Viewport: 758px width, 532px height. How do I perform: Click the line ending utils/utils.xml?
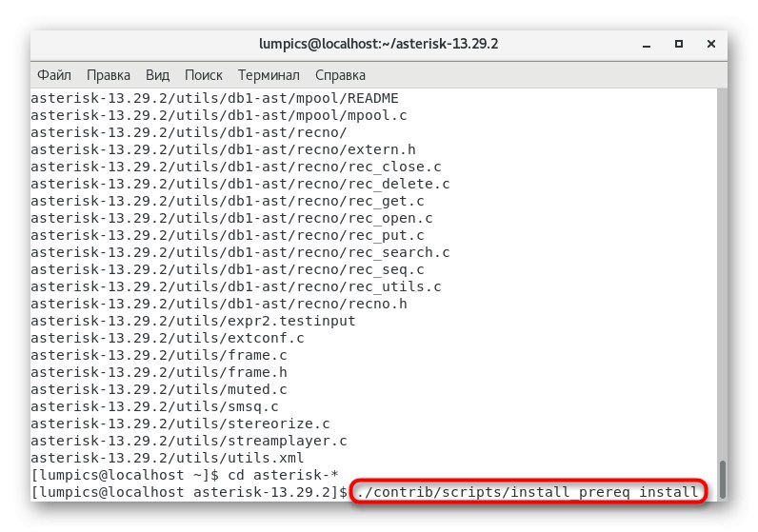(168, 458)
